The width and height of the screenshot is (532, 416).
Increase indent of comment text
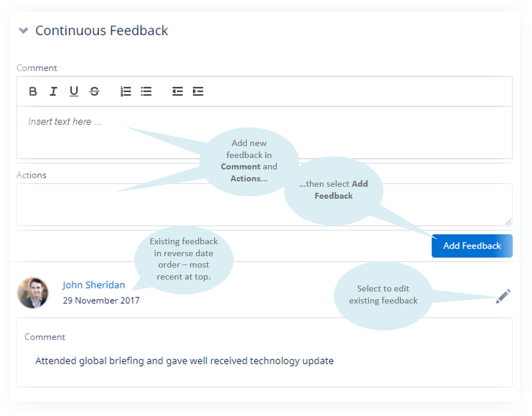(198, 92)
